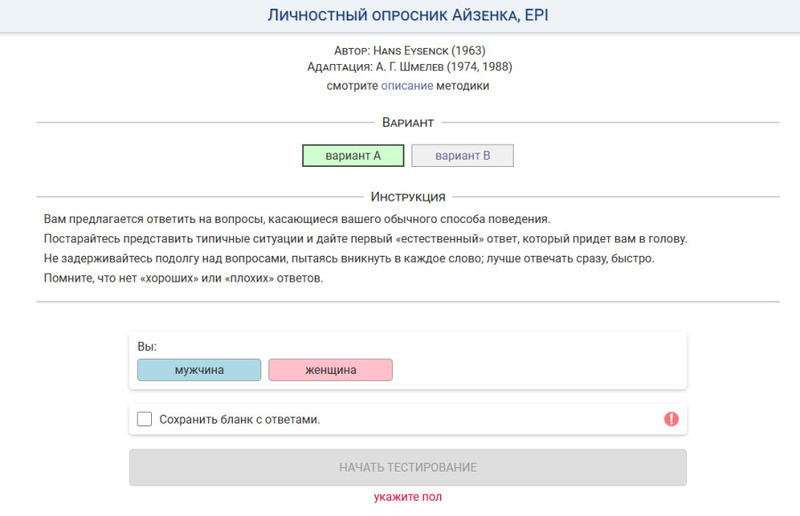Screen dimensions: 800x516
Task: Click the instruction line starting 'Не задерживайтесь подолгу'
Action: [348, 259]
